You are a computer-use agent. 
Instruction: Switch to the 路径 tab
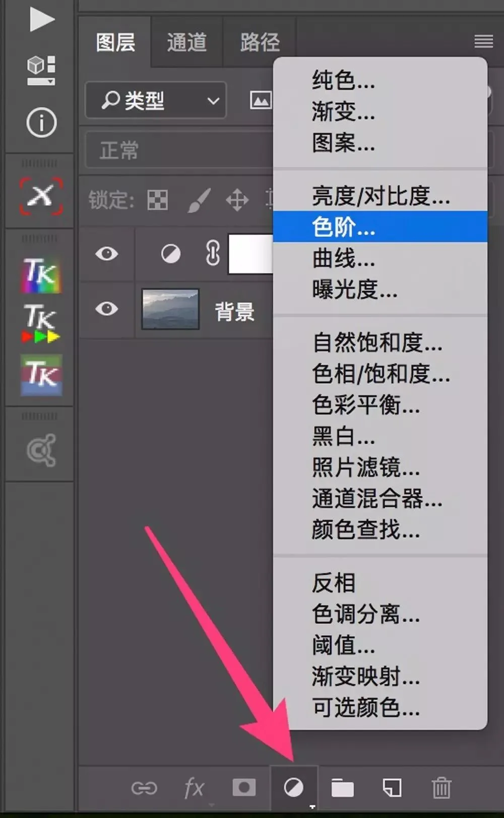(x=260, y=42)
